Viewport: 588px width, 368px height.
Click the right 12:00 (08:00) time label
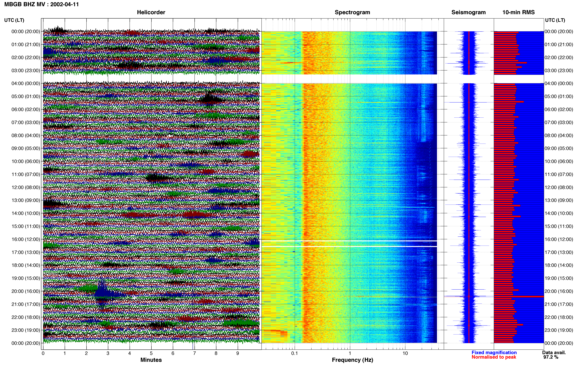559,187
